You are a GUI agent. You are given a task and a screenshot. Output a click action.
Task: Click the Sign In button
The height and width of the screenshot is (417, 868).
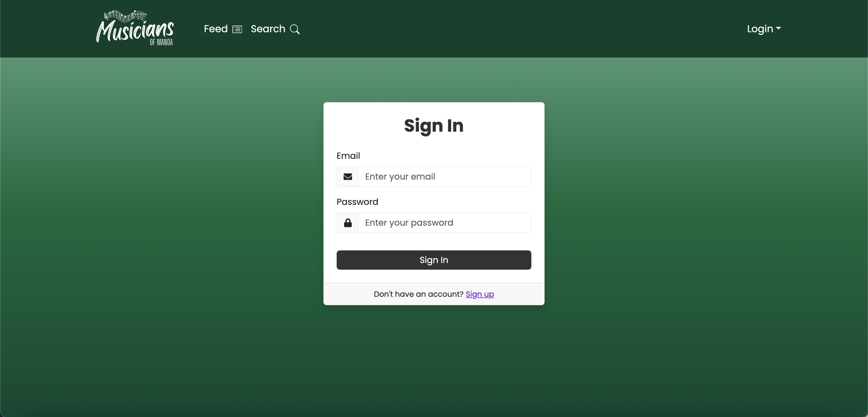tap(434, 260)
